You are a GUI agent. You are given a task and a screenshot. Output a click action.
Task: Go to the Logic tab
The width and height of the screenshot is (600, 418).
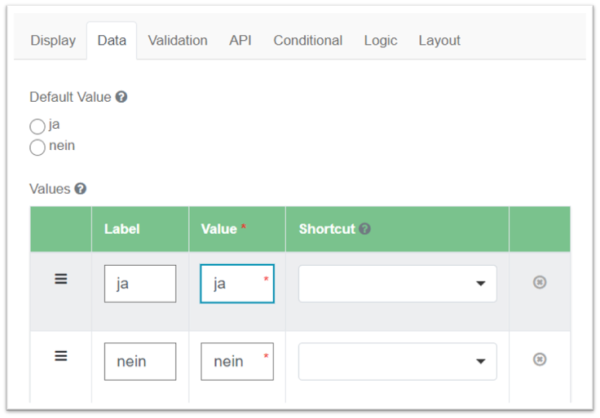coord(381,41)
